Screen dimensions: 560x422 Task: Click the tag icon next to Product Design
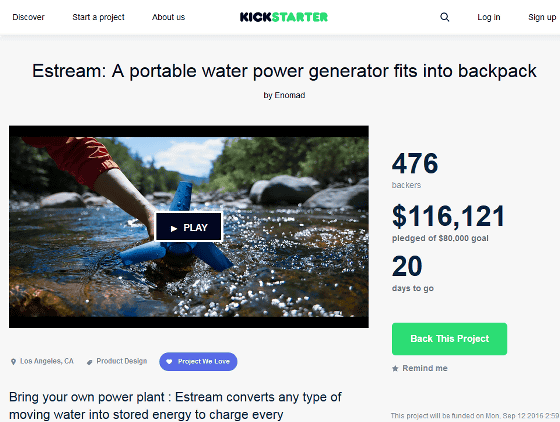click(x=89, y=362)
